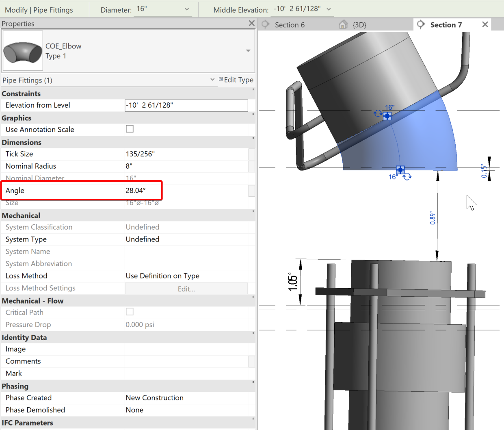The image size is (504, 430).
Task: Click the lower blue connector drag control on the elbow
Action: point(400,169)
